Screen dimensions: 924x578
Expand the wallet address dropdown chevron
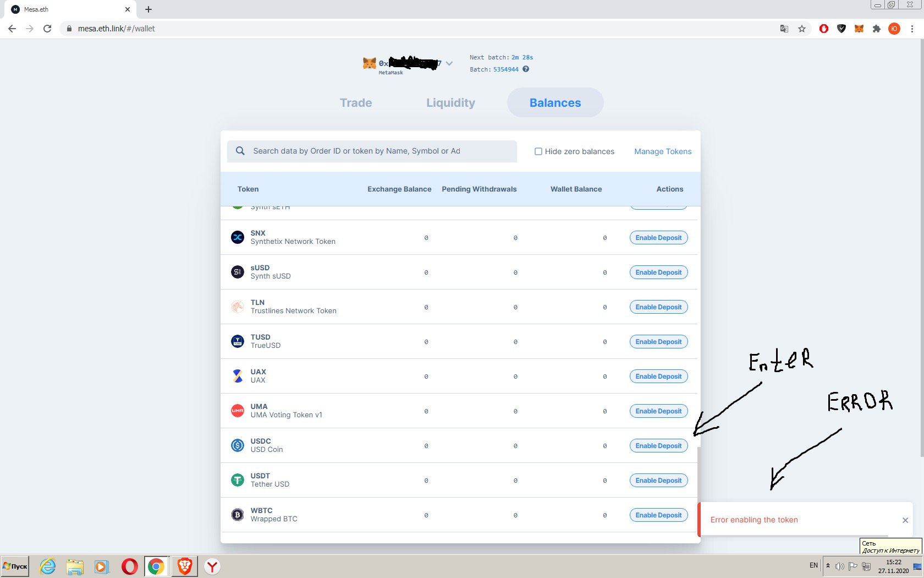coord(449,63)
